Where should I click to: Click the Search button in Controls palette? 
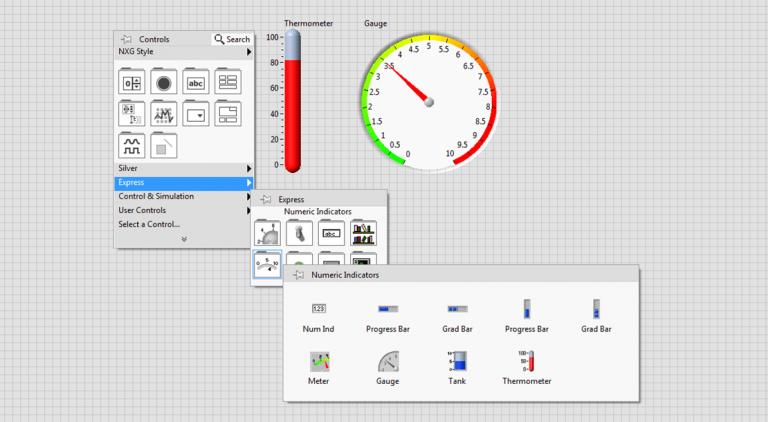click(232, 39)
